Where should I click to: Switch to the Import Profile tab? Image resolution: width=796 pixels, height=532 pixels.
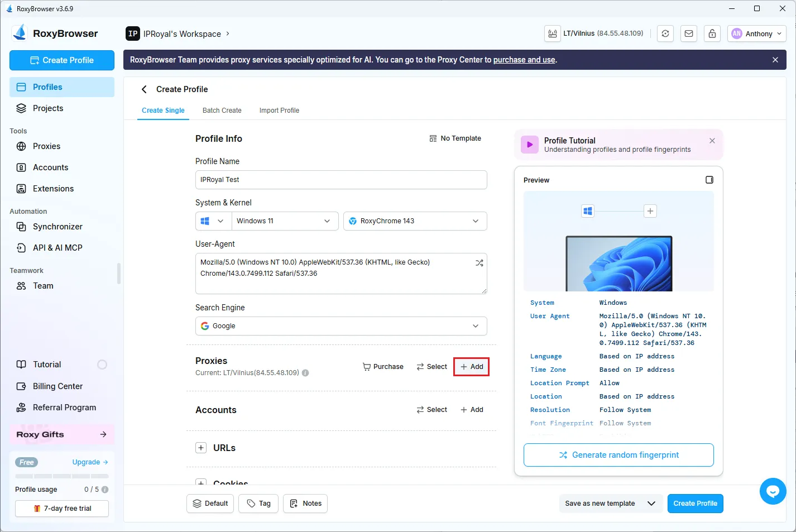(279, 111)
